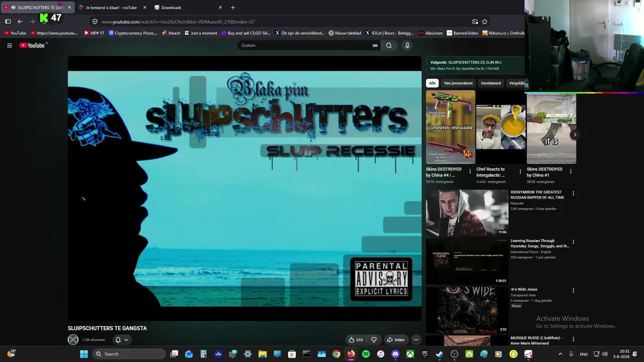Close the SLUIPSCHUTTERS browser tab
The height and width of the screenshot is (362, 644).
click(x=69, y=8)
